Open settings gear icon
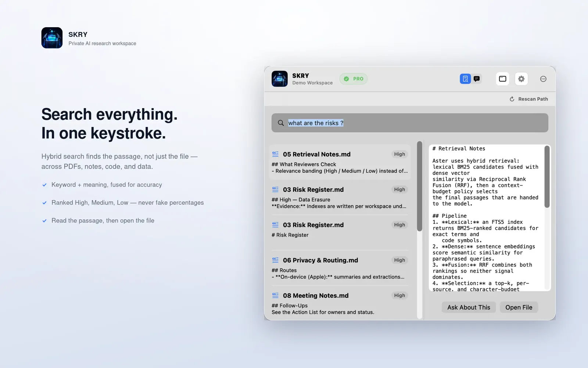This screenshot has width=588, height=368. (x=521, y=79)
